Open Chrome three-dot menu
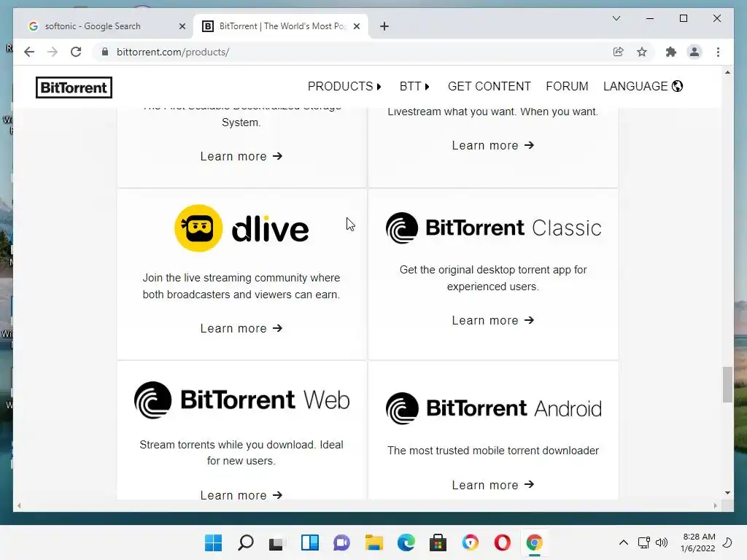 [x=718, y=52]
